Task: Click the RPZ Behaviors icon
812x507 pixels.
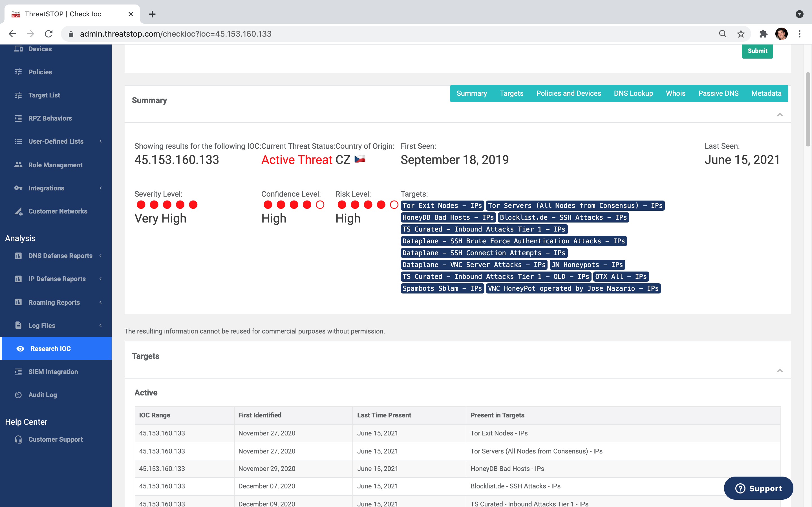Action: tap(17, 118)
